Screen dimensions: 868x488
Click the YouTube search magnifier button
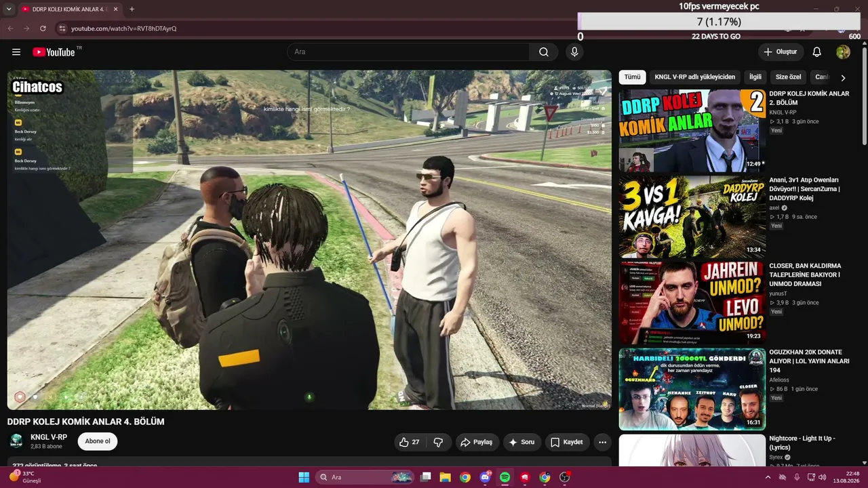[544, 52]
